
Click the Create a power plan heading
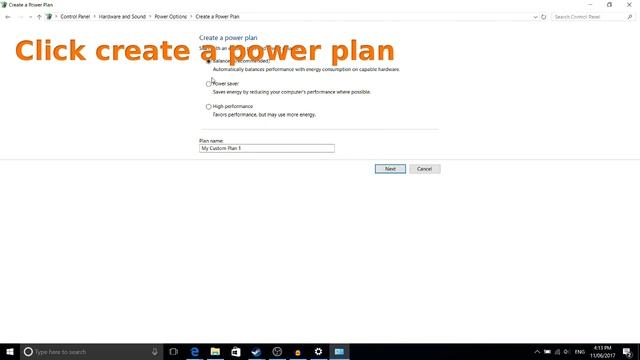coord(228,38)
